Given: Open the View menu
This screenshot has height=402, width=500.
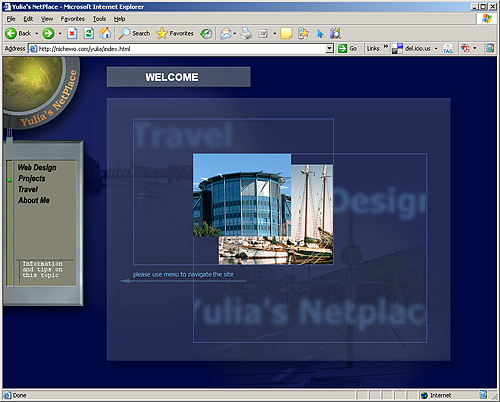Looking at the screenshot, I should coord(47,19).
